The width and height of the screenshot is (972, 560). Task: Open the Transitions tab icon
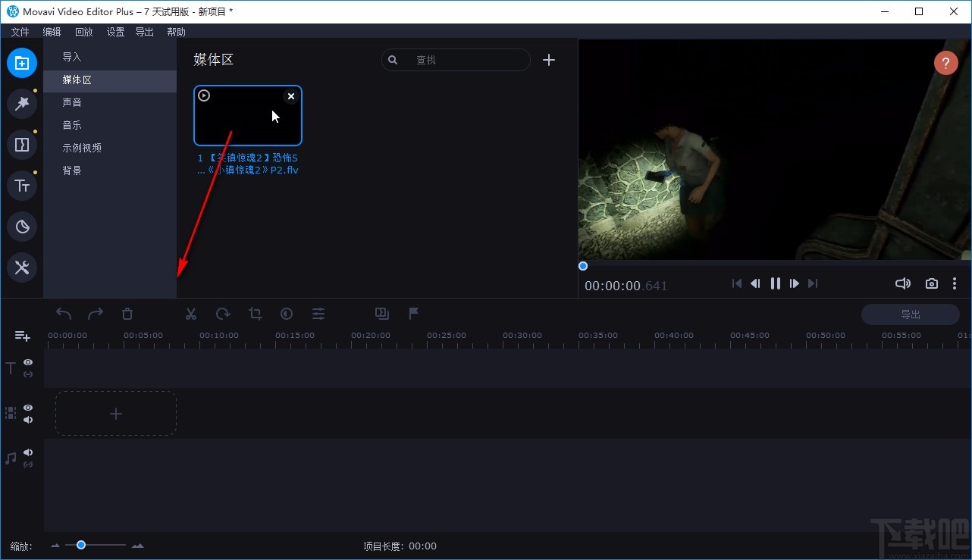[22, 145]
